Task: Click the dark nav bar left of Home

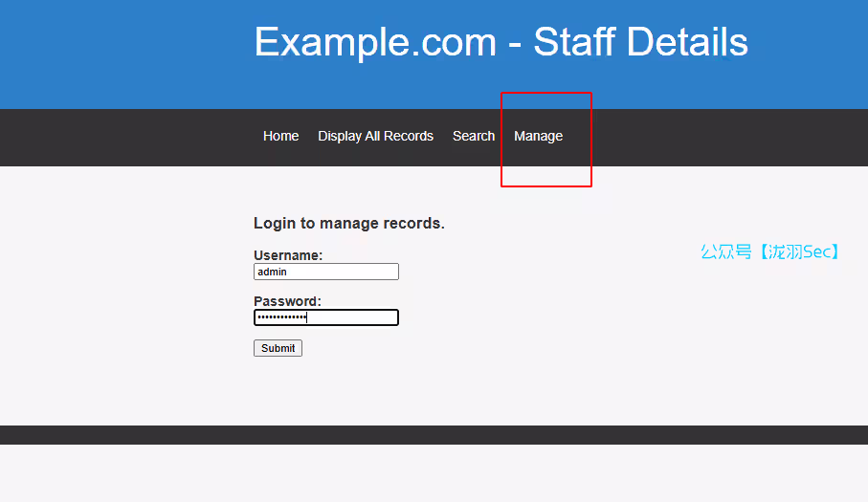Action: (x=124, y=136)
